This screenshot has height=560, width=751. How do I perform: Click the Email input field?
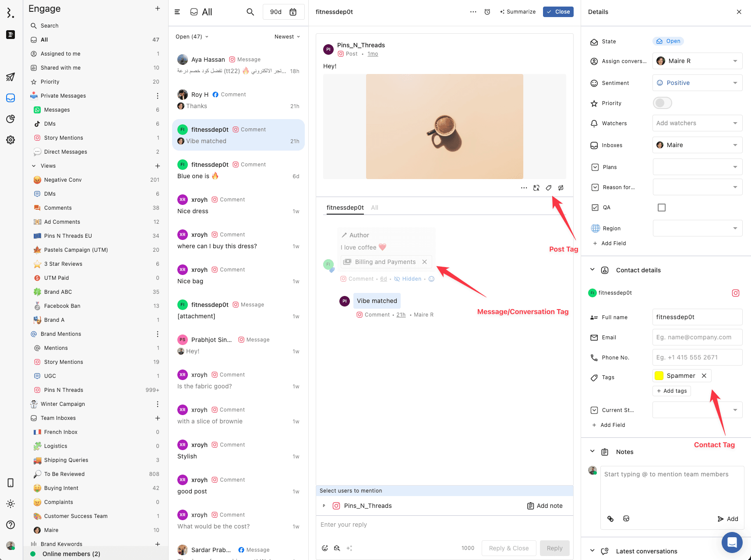pos(697,337)
